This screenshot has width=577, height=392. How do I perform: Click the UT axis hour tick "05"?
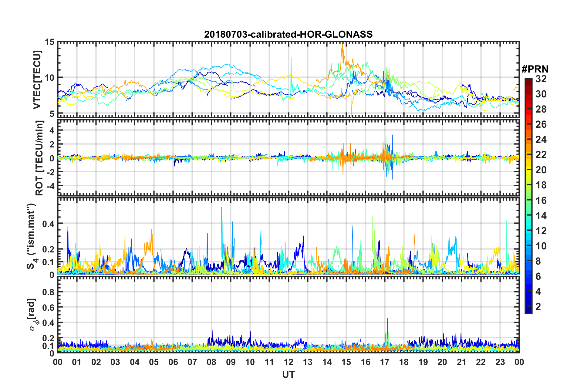pos(154,362)
